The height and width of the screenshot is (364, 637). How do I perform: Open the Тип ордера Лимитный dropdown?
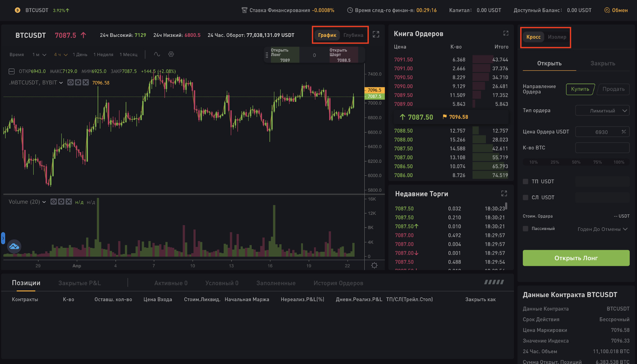click(602, 111)
